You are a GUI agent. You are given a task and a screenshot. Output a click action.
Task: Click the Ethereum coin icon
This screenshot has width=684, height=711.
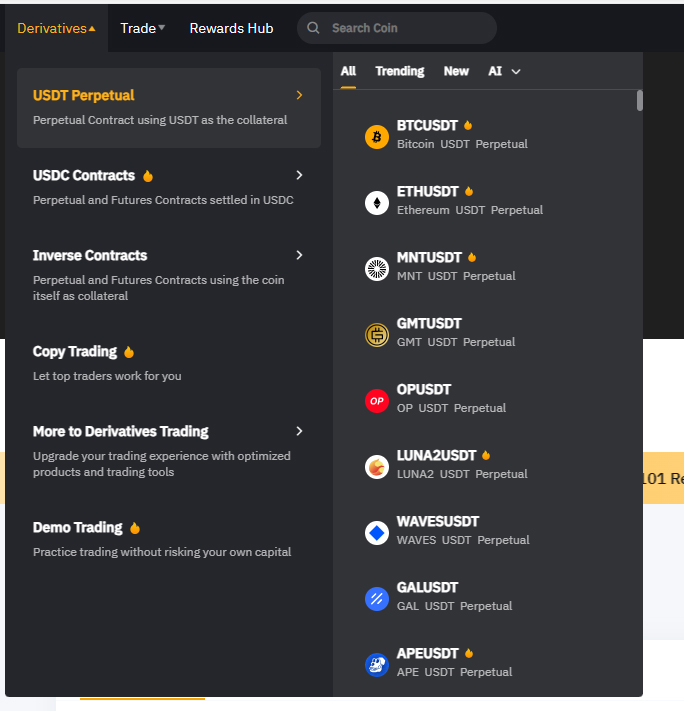point(377,203)
